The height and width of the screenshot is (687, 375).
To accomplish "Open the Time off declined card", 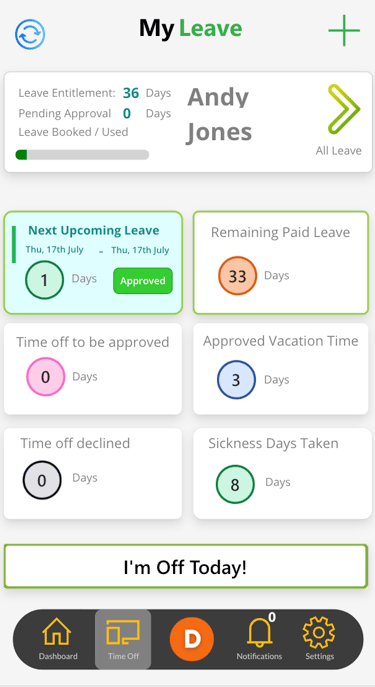I will pyautogui.click(x=93, y=473).
